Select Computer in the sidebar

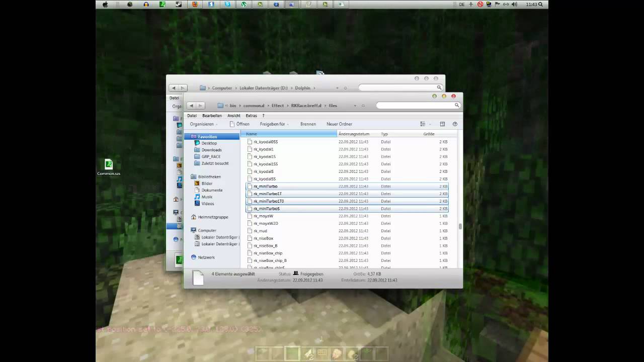[x=207, y=230]
